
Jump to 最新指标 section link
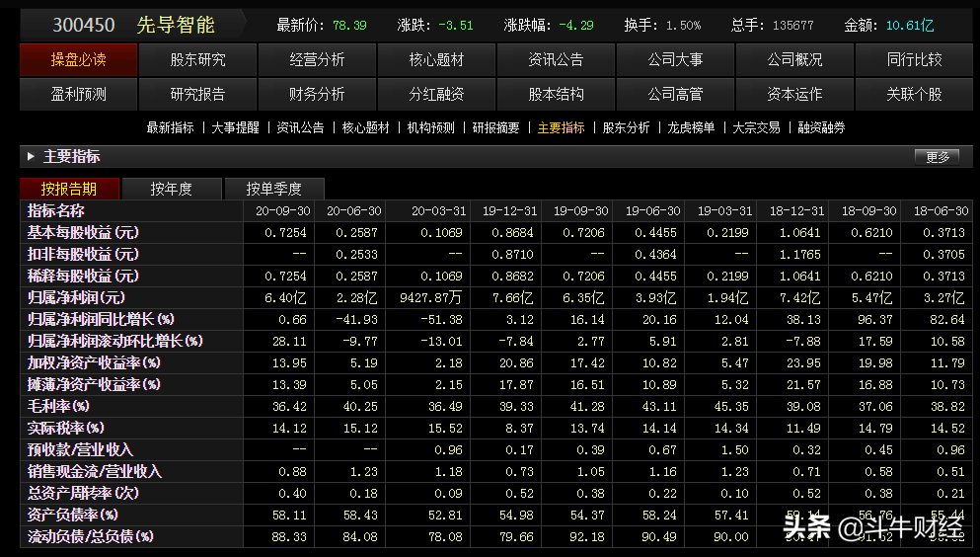coord(170,128)
